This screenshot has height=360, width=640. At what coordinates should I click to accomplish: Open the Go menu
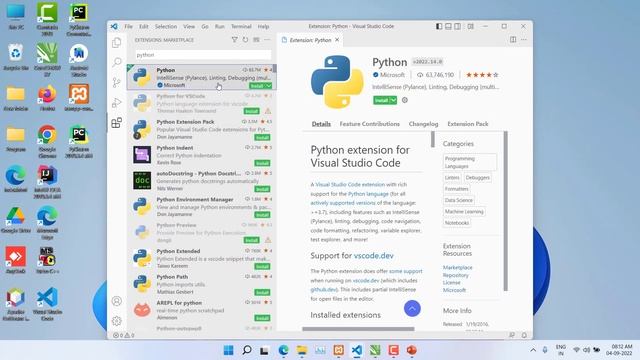tap(205, 26)
